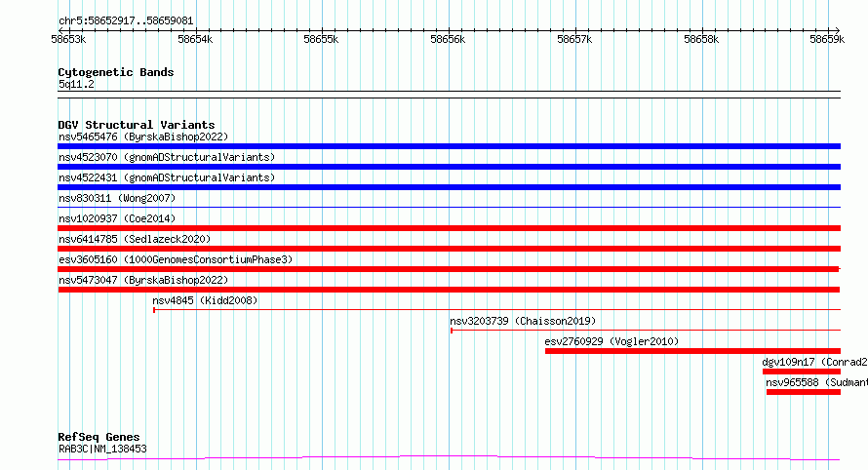Click the 5q11.2 band label

tap(76, 84)
